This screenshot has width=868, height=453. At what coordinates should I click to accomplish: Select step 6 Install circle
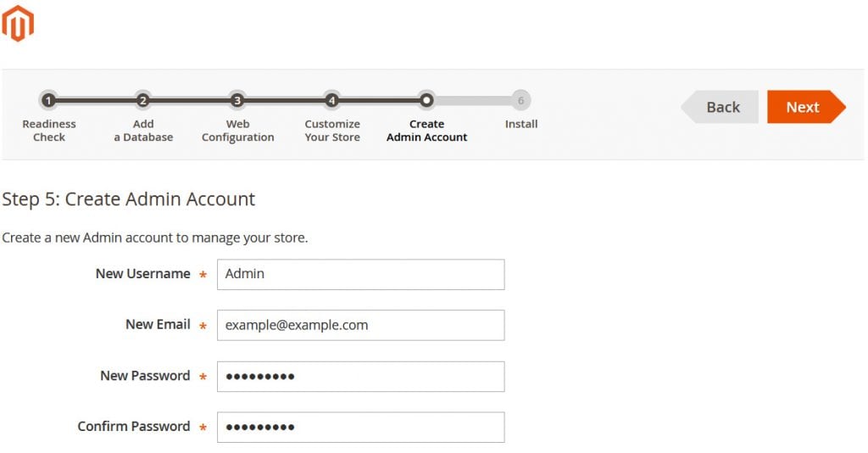(x=520, y=100)
